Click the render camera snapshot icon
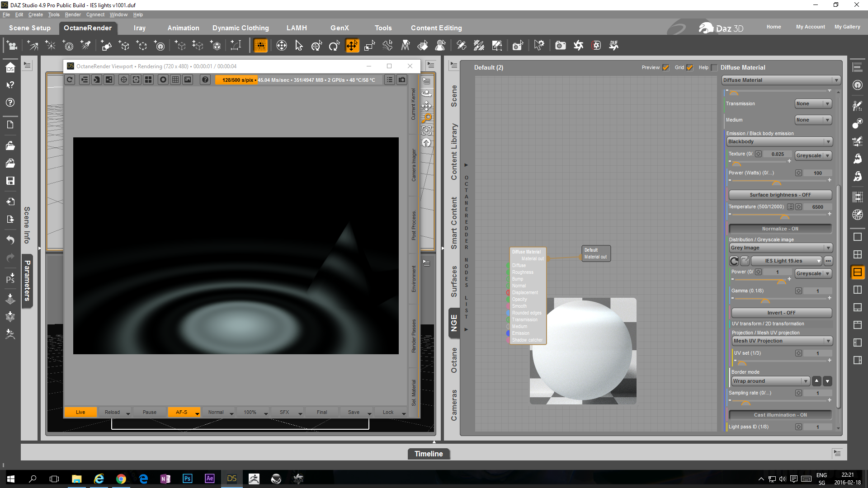This screenshot has width=868, height=488. 402,80
